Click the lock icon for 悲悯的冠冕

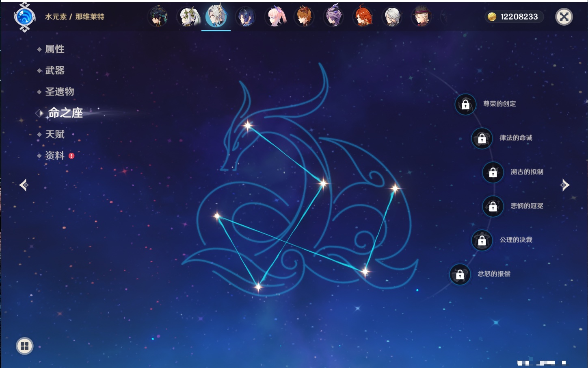[x=493, y=207]
